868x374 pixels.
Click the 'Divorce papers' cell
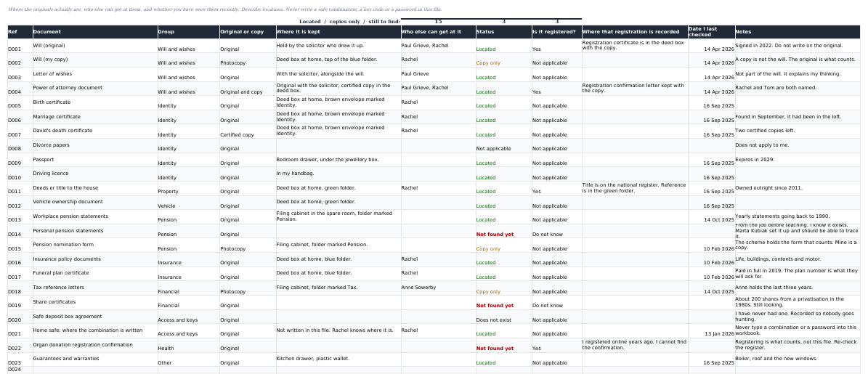click(x=95, y=146)
